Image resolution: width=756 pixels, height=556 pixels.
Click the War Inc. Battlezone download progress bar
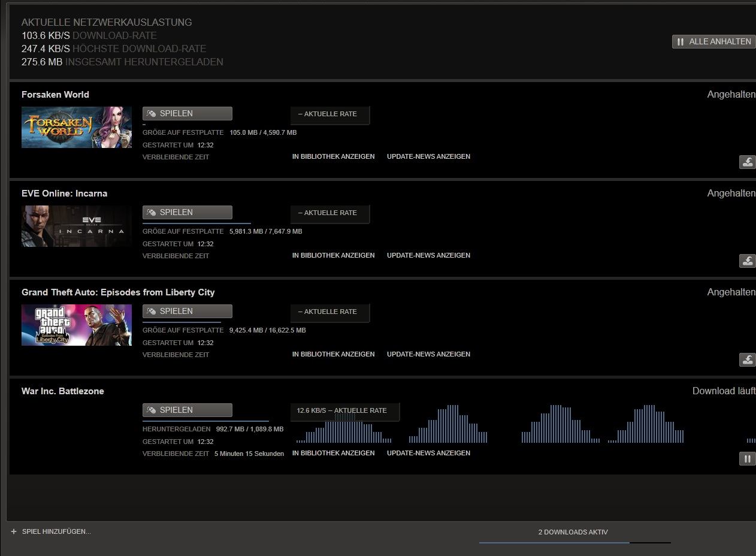pos(205,421)
